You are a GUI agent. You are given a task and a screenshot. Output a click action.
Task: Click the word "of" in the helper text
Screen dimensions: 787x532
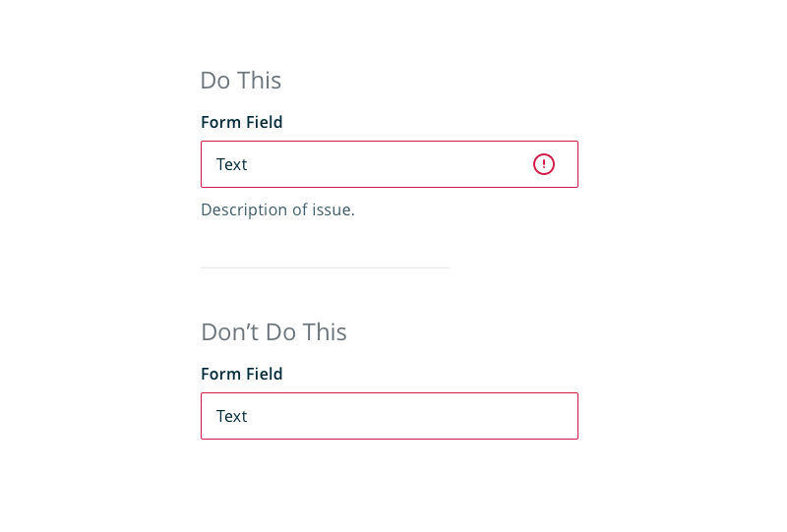[299, 209]
